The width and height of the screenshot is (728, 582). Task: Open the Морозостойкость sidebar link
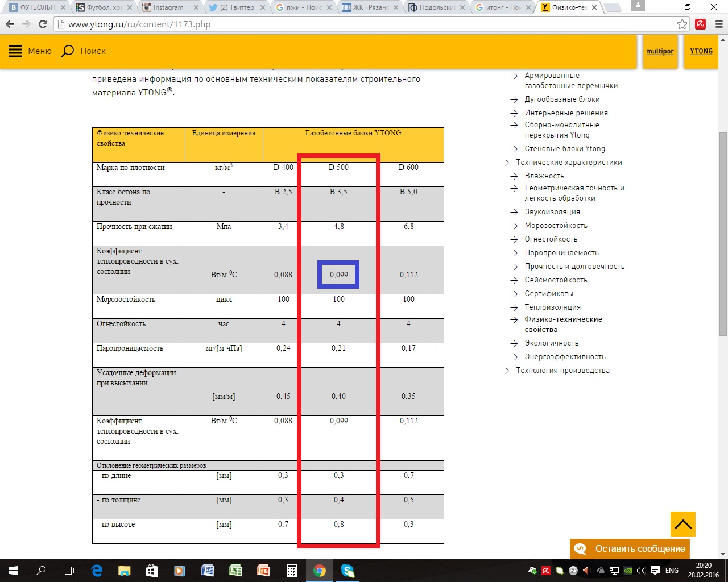tap(556, 226)
